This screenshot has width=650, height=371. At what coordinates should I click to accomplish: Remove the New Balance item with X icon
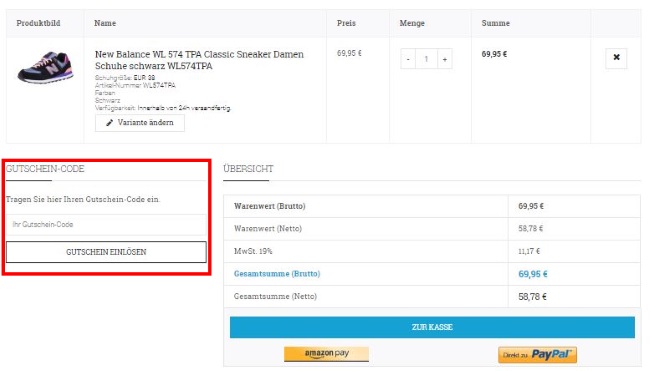pyautogui.click(x=616, y=58)
